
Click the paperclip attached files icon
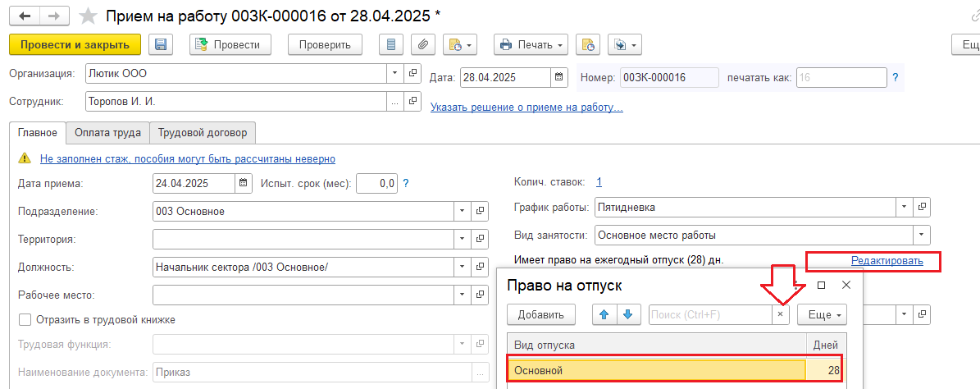pos(423,44)
